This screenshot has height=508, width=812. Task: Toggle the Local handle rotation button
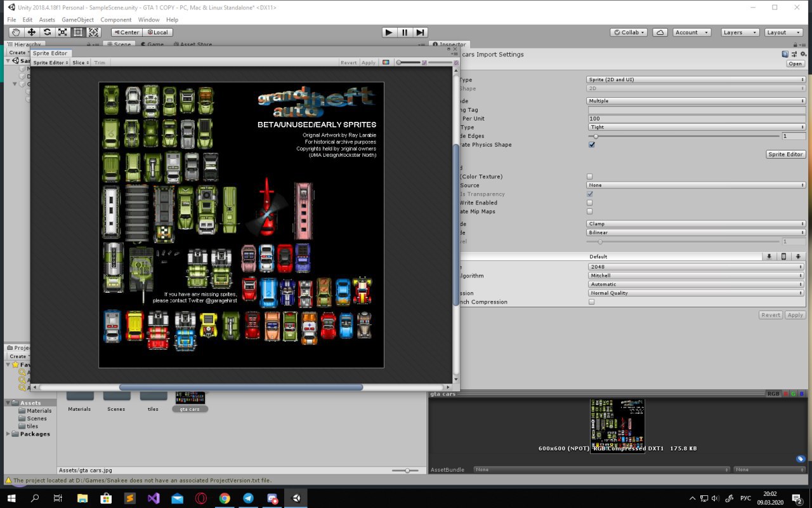pyautogui.click(x=157, y=32)
